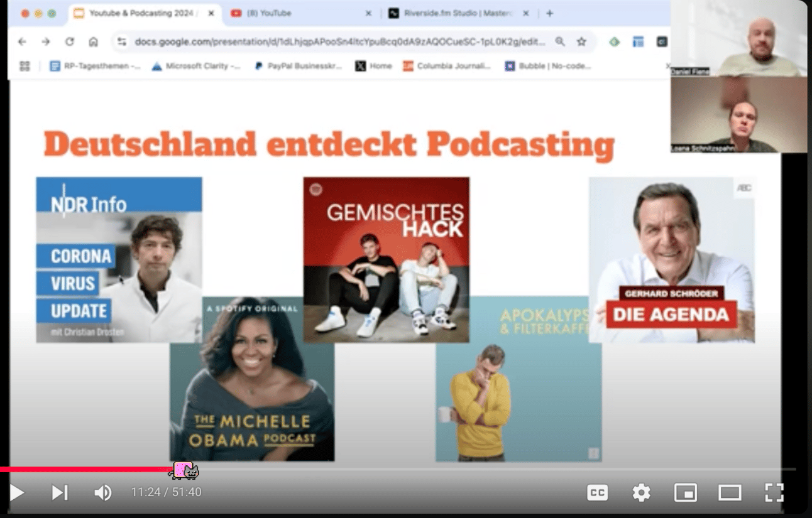This screenshot has height=518, width=812.
Task: Switch to the (8) YouTube tab
Action: point(302,13)
